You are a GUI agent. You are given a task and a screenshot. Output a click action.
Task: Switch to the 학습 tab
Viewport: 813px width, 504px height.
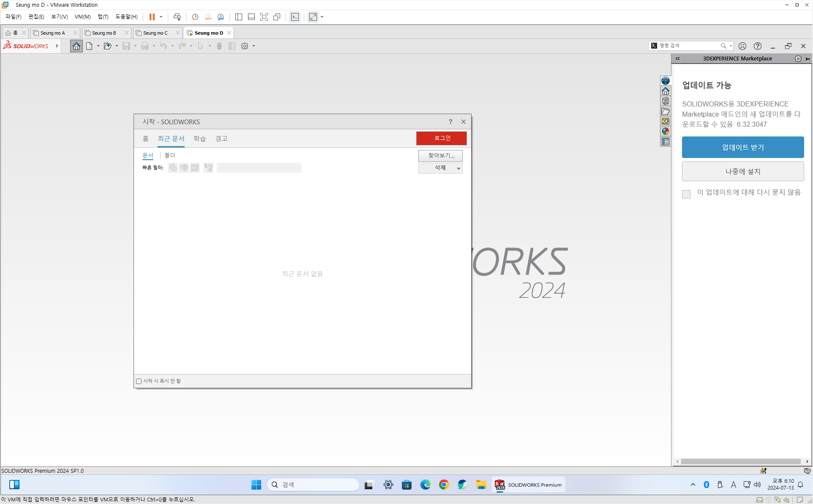[x=199, y=139]
